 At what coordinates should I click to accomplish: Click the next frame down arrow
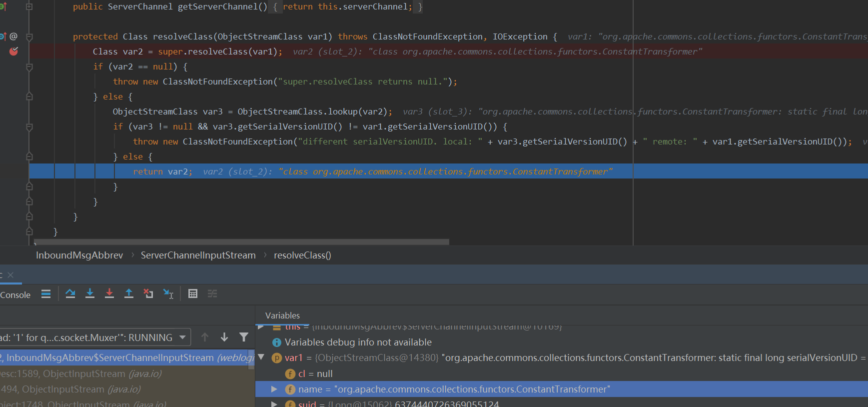tap(224, 337)
